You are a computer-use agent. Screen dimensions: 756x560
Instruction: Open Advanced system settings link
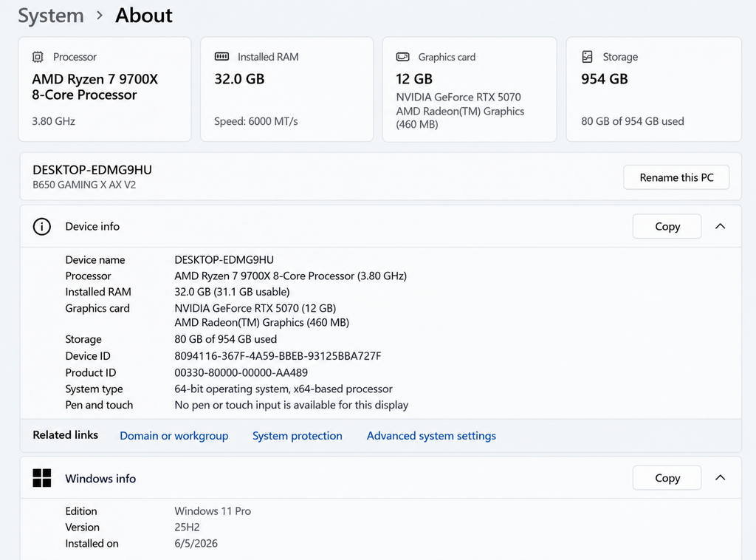coord(431,436)
